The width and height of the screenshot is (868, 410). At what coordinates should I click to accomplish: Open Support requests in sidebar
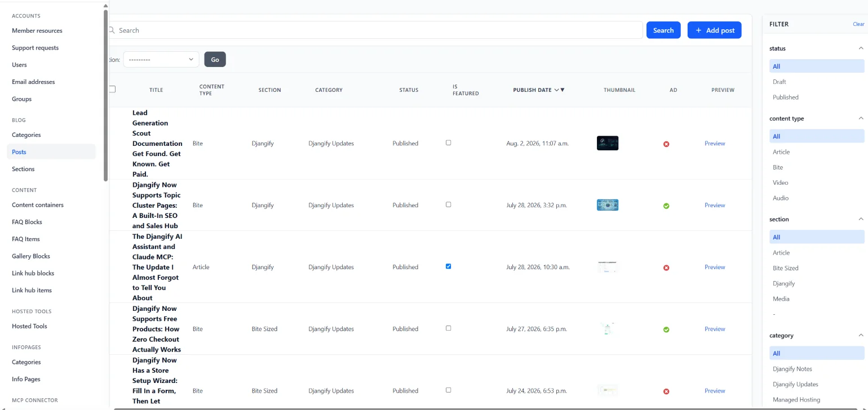pos(35,48)
